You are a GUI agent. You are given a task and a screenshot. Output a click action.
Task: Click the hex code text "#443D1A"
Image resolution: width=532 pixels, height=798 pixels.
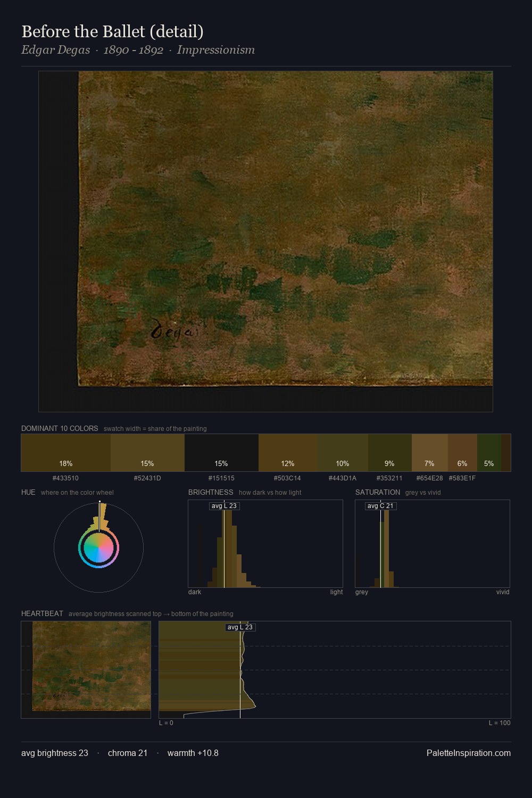[343, 478]
